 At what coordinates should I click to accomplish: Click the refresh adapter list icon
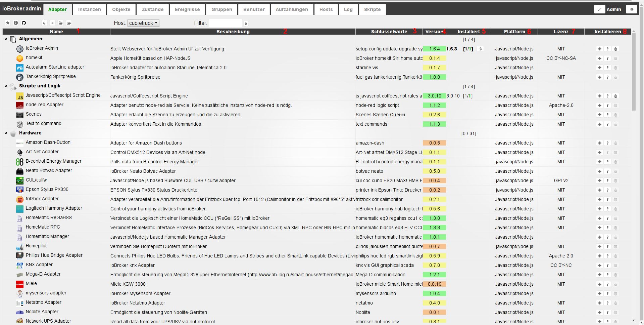45,23
